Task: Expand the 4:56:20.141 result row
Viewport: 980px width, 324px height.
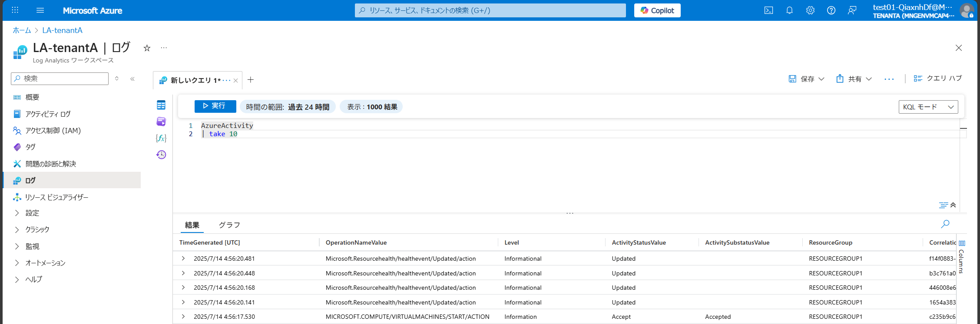Action: coord(183,302)
